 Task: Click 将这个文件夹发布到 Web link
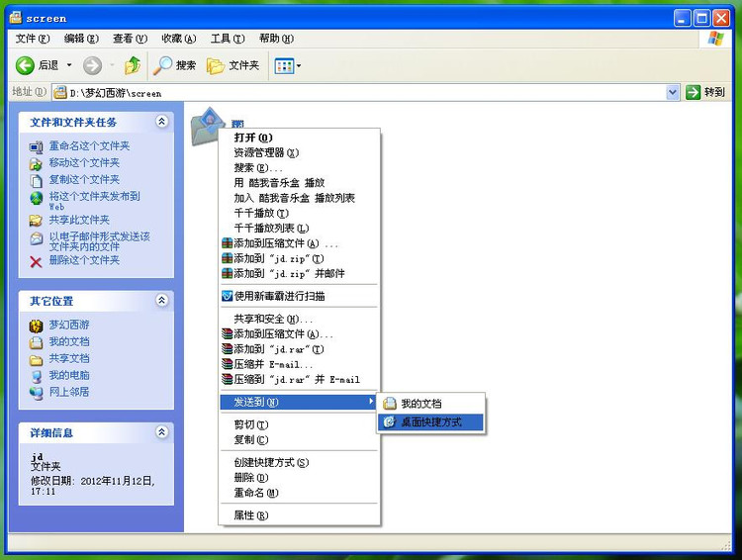[95, 201]
